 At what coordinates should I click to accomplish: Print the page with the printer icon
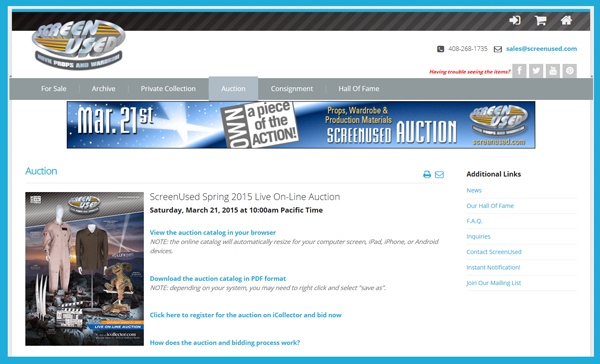(427, 175)
